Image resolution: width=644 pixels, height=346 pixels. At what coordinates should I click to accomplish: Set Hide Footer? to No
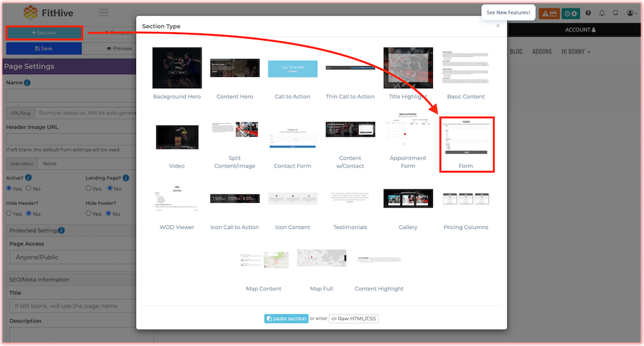point(109,214)
